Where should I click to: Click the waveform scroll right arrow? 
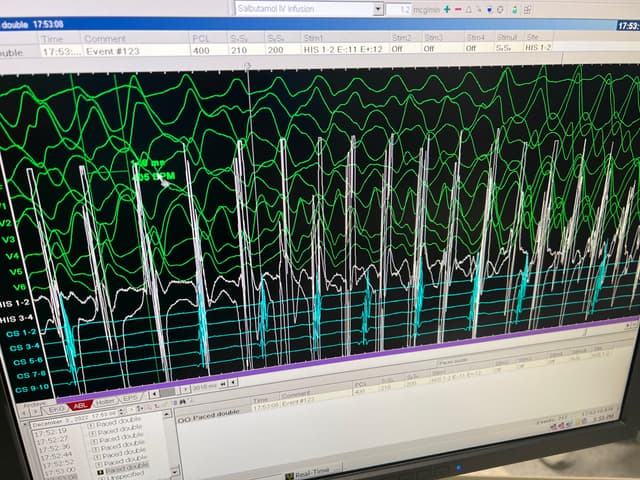[185, 389]
